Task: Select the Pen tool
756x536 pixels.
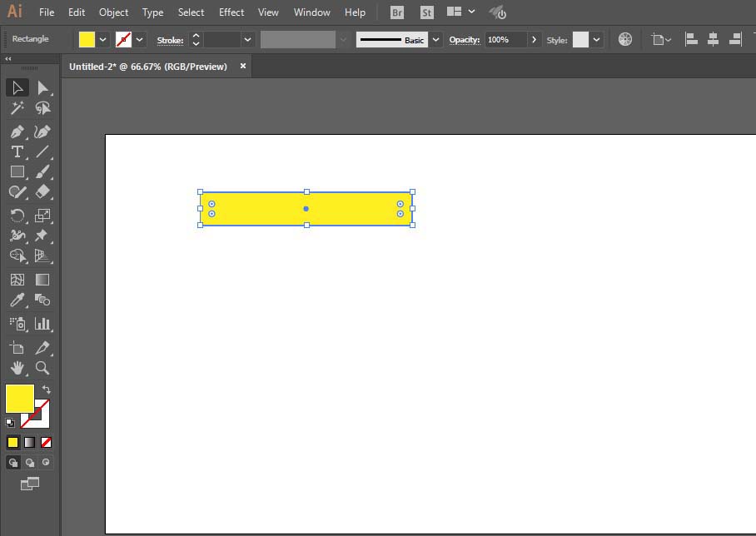Action: [17, 132]
